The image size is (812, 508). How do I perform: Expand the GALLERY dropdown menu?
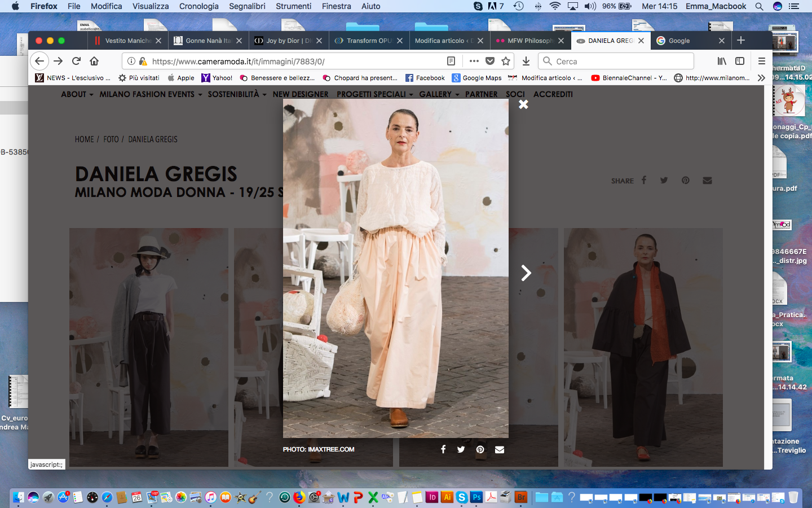pos(439,94)
